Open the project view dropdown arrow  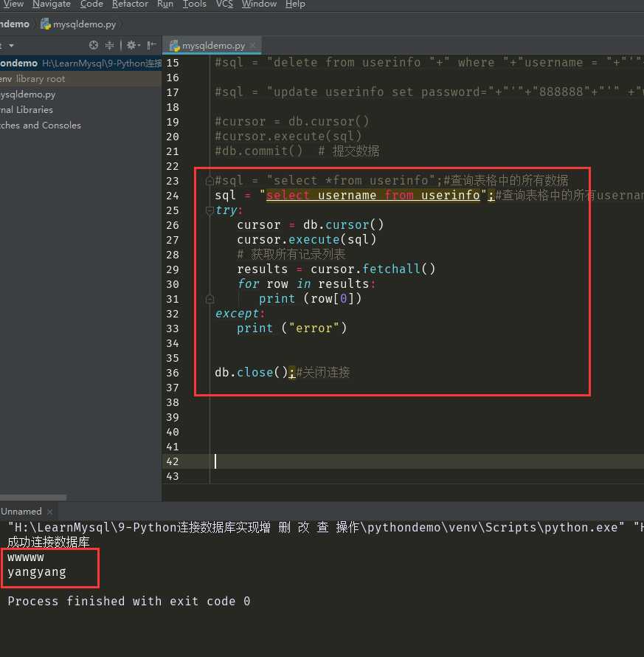pyautogui.click(x=11, y=45)
